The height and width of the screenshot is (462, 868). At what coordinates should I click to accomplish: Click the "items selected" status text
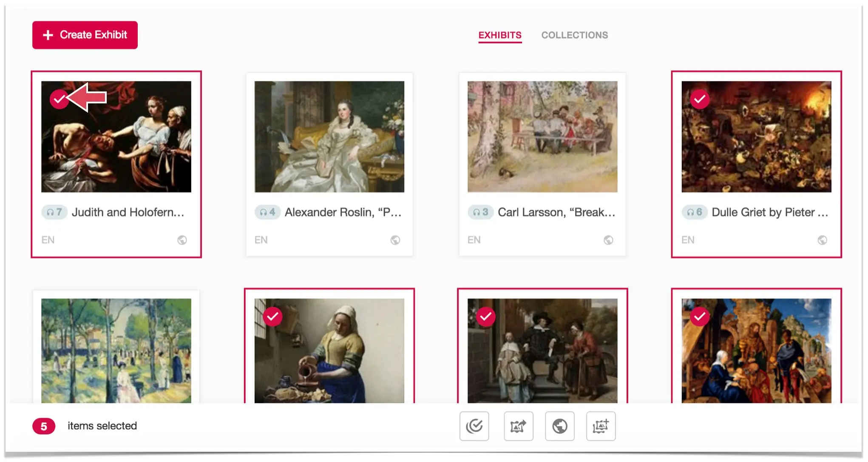point(102,426)
